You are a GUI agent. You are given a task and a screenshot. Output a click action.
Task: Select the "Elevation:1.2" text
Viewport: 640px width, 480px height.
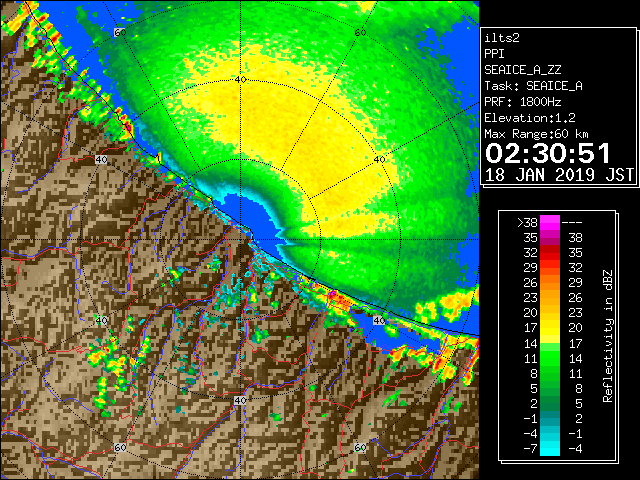(x=530, y=118)
